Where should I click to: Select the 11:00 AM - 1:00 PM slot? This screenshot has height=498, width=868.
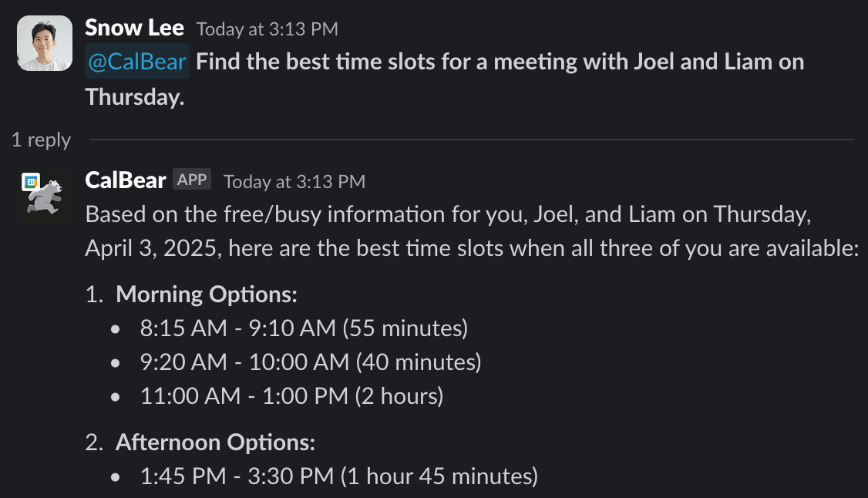[x=291, y=396]
